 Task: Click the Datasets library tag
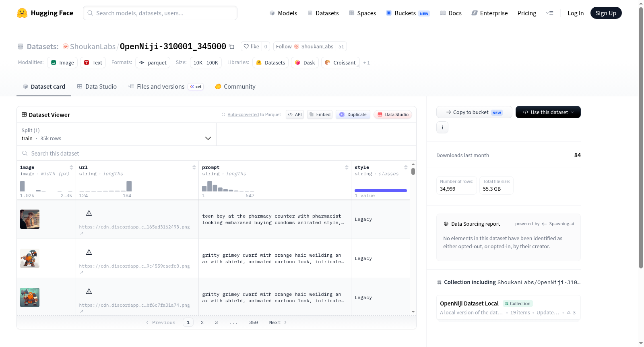[270, 62]
